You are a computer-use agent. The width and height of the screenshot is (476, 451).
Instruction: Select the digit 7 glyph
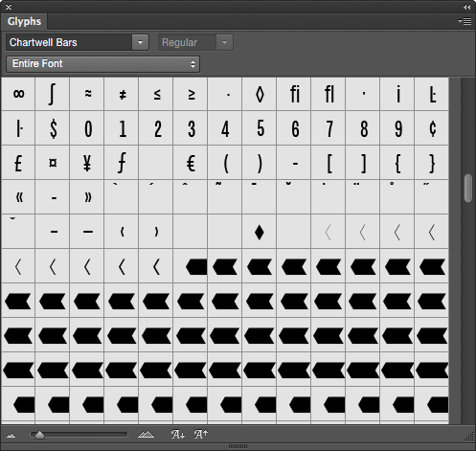(x=329, y=128)
